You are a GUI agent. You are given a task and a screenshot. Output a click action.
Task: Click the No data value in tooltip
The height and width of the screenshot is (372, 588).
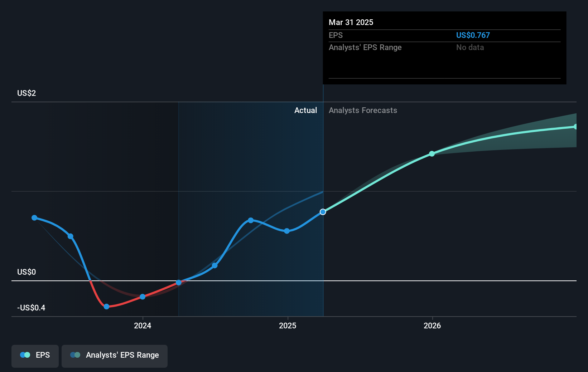pos(470,48)
